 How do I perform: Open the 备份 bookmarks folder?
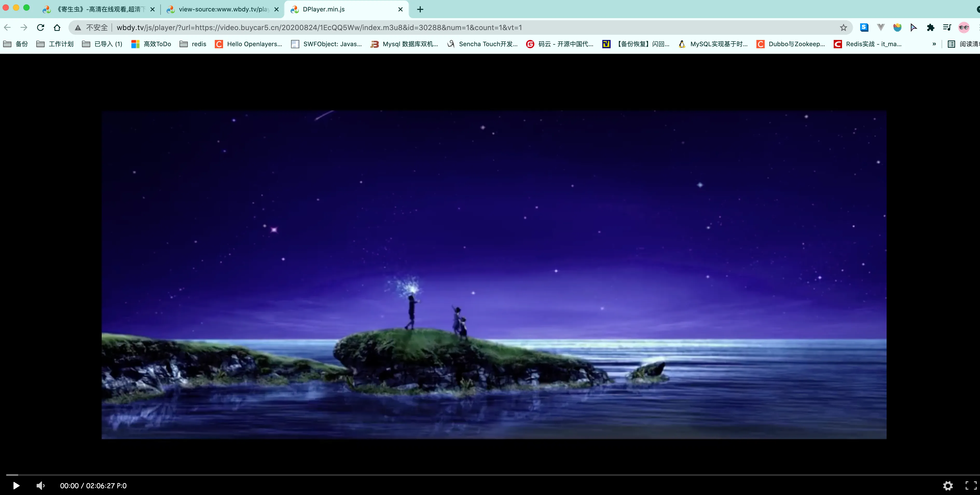(16, 44)
